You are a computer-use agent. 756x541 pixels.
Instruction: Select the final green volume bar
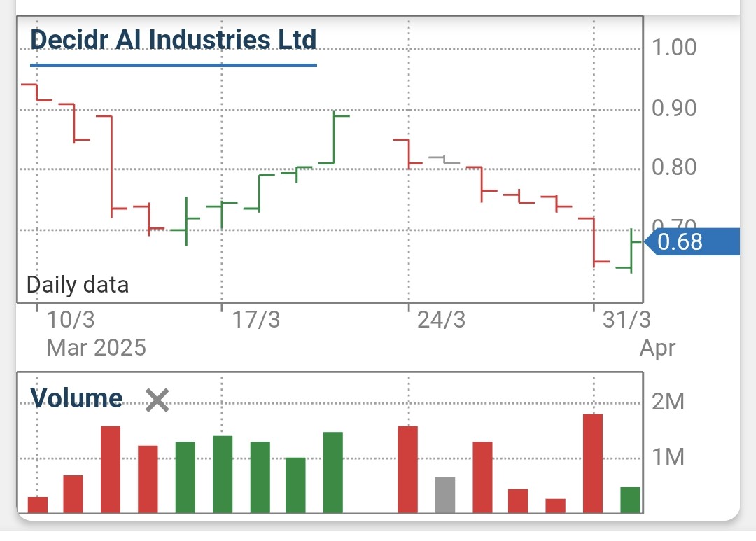629,500
